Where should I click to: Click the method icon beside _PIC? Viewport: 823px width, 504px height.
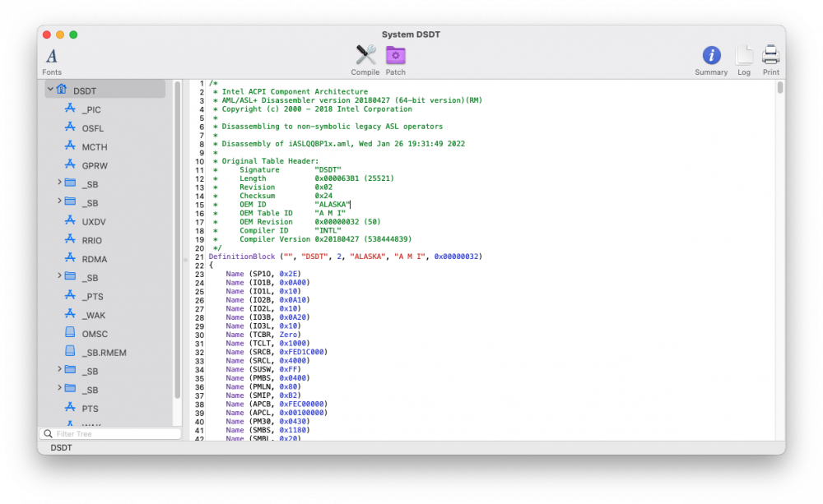70,109
